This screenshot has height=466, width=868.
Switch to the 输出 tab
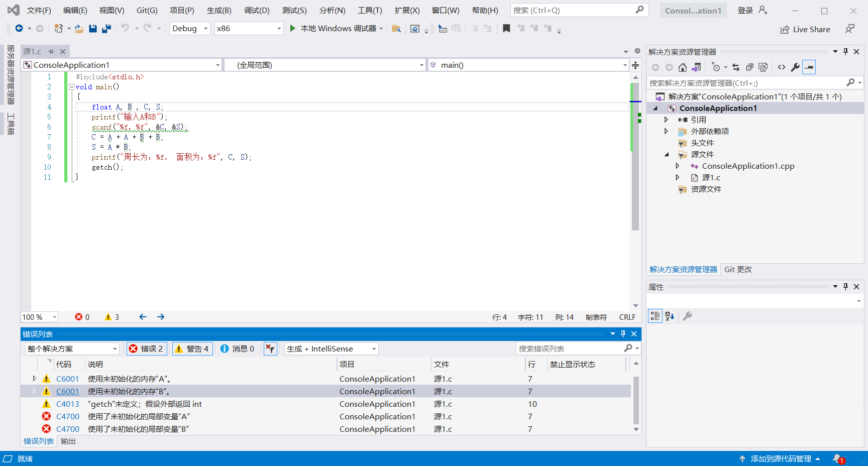(x=68, y=441)
